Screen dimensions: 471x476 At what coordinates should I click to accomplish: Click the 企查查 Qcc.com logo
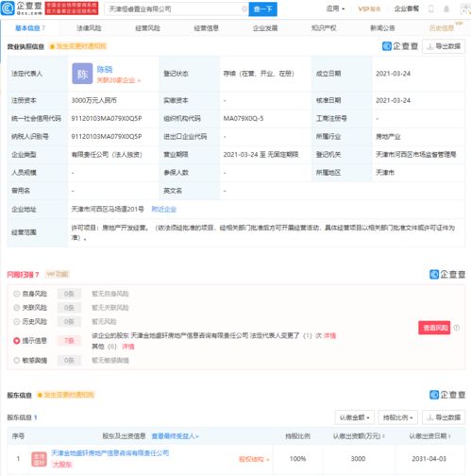click(22, 8)
